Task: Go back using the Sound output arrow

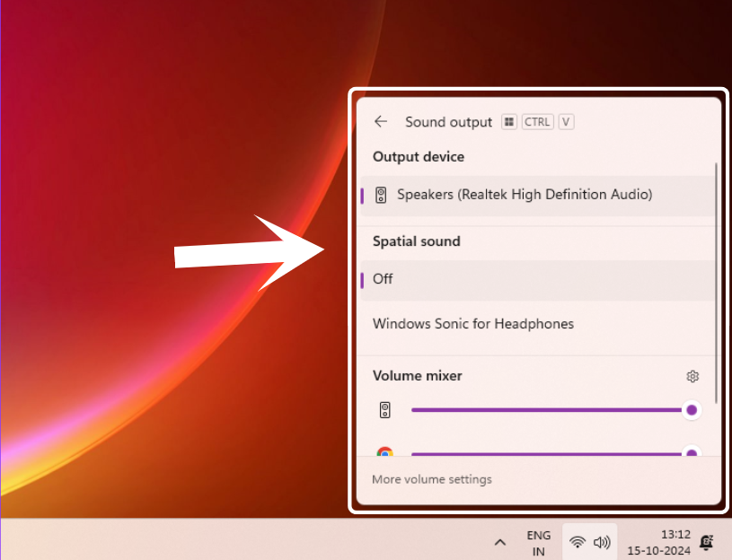Action: pos(381,122)
